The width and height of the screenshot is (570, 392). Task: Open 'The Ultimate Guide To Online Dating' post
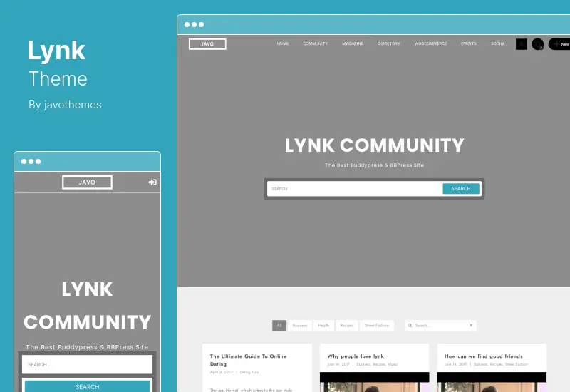[248, 360]
